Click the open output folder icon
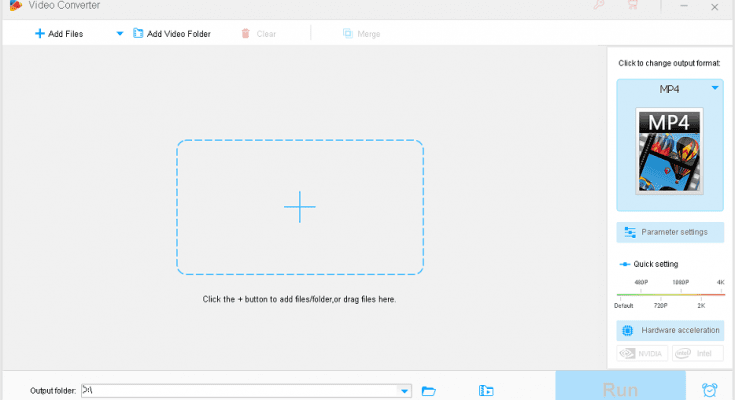Image resolution: width=735 pixels, height=400 pixels. [487, 391]
